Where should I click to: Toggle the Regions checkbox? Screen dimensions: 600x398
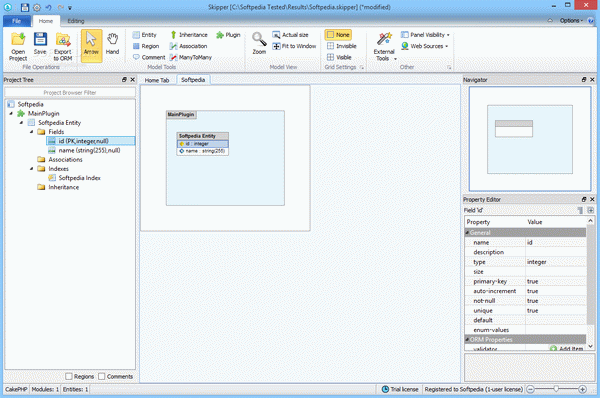click(69, 377)
